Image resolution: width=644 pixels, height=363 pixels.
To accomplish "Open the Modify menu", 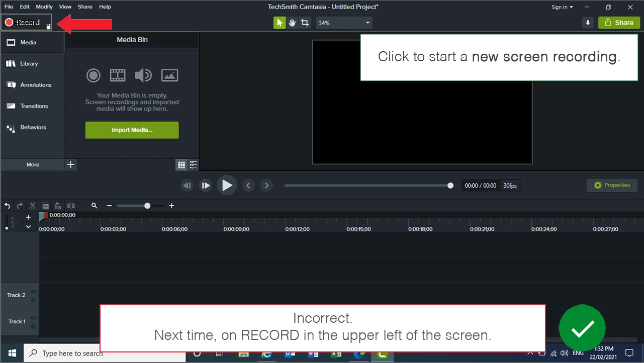I will (44, 7).
